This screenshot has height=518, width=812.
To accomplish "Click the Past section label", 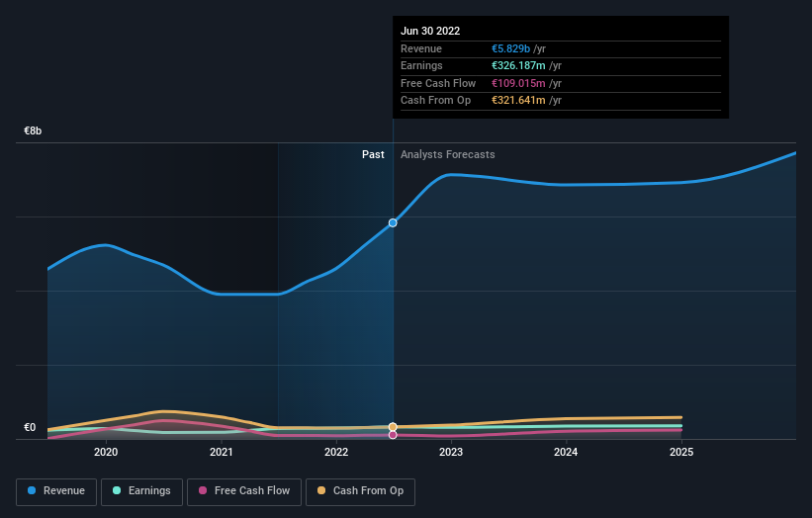I will click(x=373, y=155).
